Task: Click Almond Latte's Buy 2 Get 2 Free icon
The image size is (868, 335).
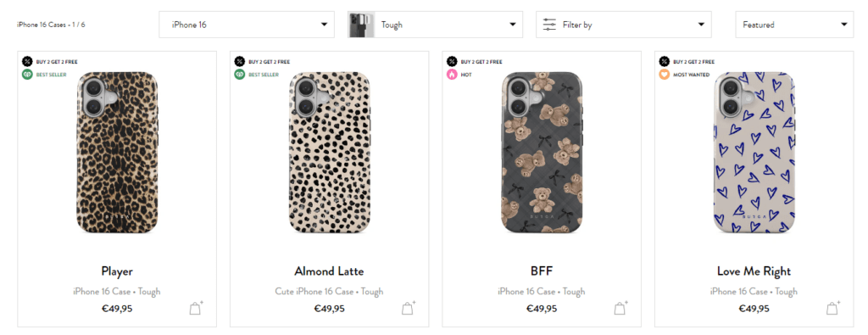Action: [x=240, y=61]
